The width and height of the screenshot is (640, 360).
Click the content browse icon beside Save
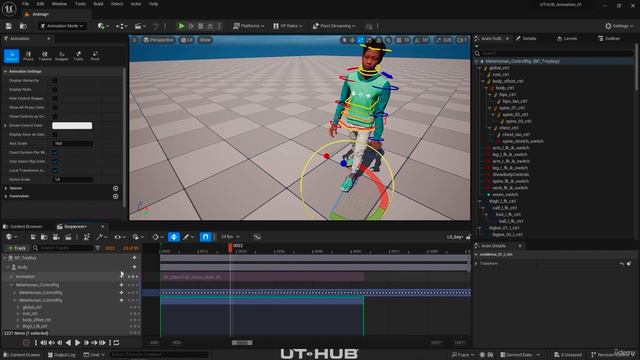pyautogui.click(x=23, y=26)
